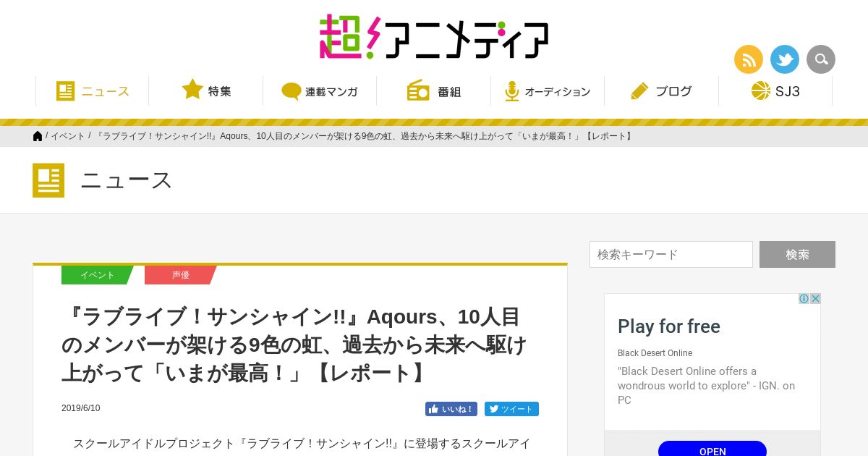Click the home icon in breadcrumb

[x=38, y=136]
